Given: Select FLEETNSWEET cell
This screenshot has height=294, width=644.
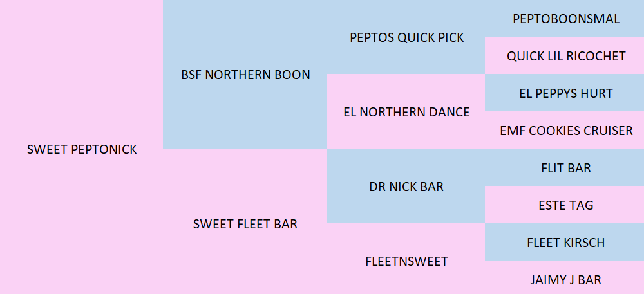Looking at the screenshot, I should [x=406, y=259].
